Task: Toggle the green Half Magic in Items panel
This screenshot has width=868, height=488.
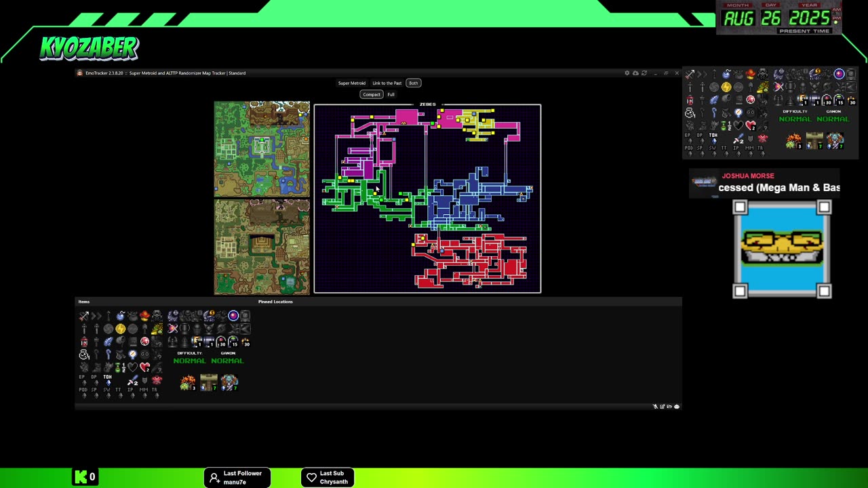Action: tap(121, 367)
